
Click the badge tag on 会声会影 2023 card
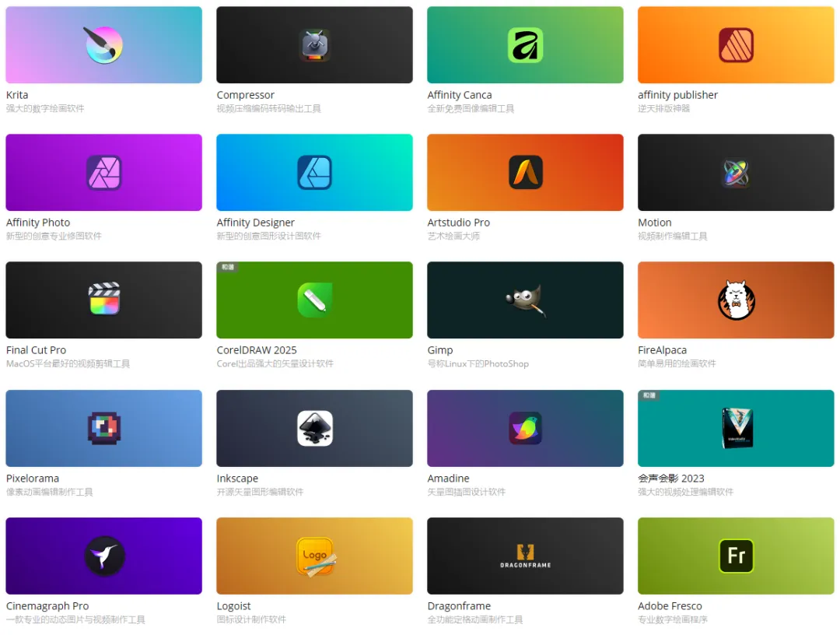click(649, 395)
